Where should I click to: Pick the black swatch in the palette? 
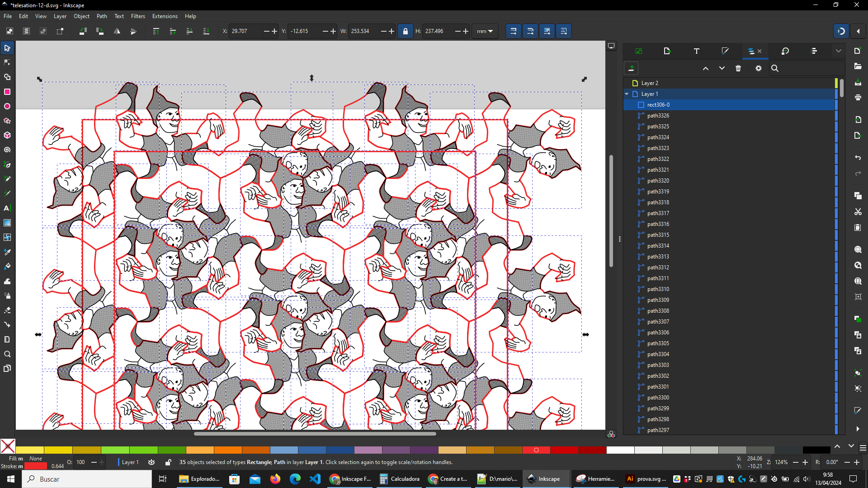pos(816,450)
